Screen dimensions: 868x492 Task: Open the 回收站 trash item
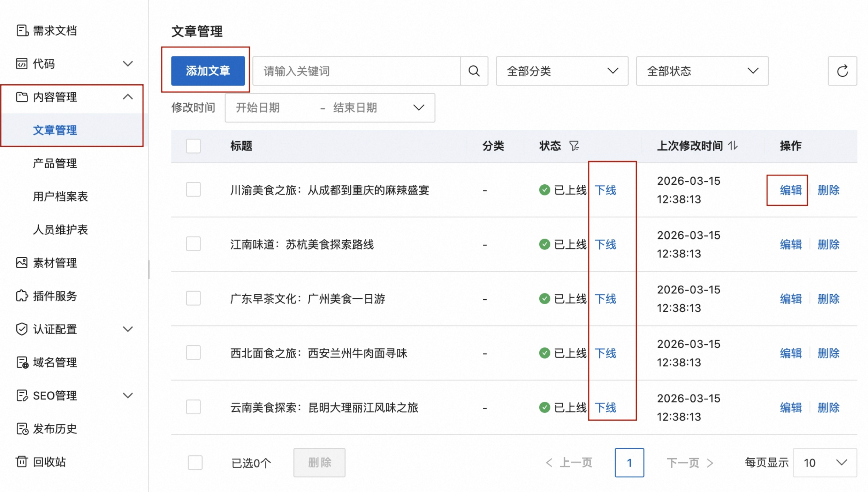coord(49,462)
